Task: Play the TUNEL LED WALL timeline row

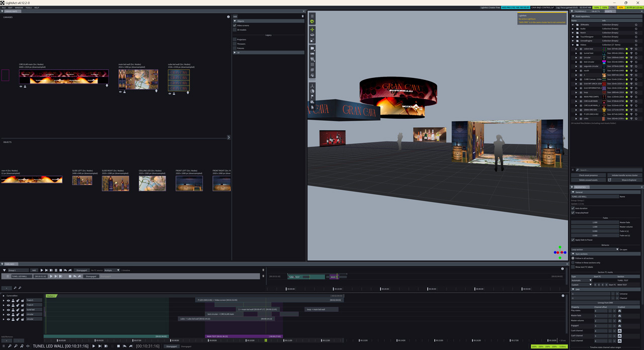Action: [51, 276]
